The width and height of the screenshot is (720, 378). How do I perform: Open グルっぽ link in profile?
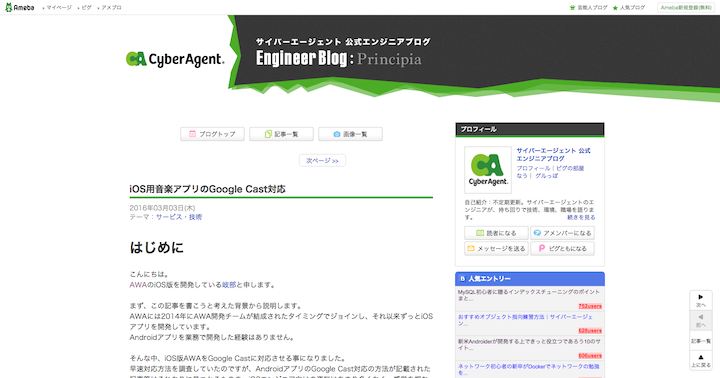(x=546, y=176)
